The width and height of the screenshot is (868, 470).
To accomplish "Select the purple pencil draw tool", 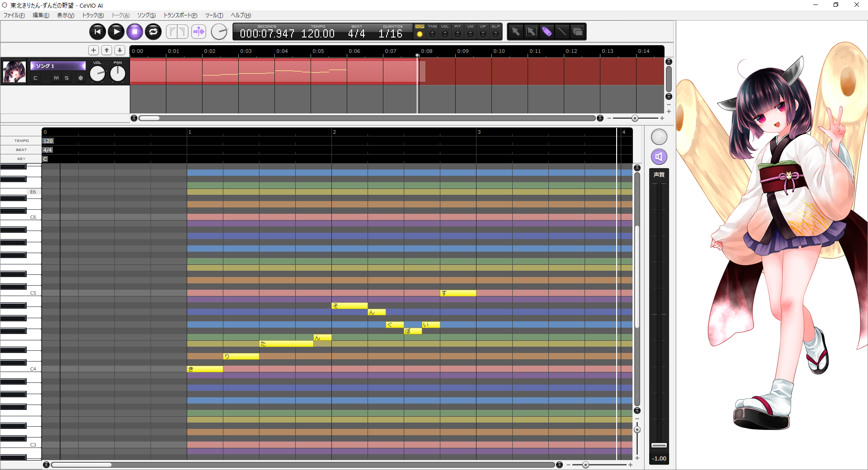I will (x=547, y=32).
